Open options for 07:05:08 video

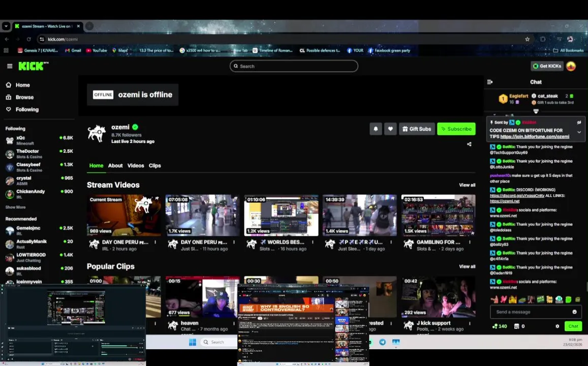click(x=234, y=242)
